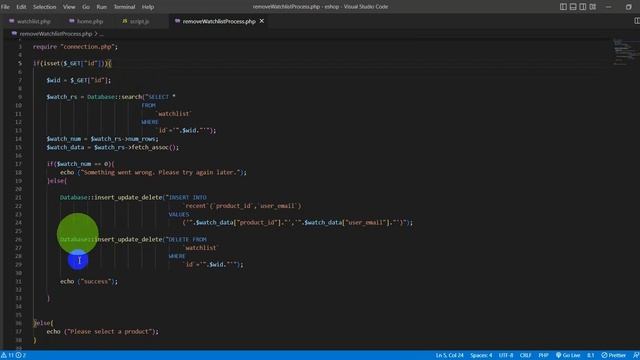The image size is (640, 360).
Task: Open the File menu
Action: tap(5, 7)
